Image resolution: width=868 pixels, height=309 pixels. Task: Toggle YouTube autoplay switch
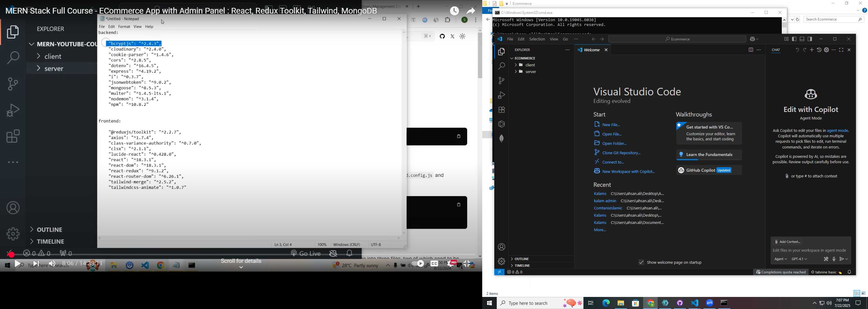point(418,264)
